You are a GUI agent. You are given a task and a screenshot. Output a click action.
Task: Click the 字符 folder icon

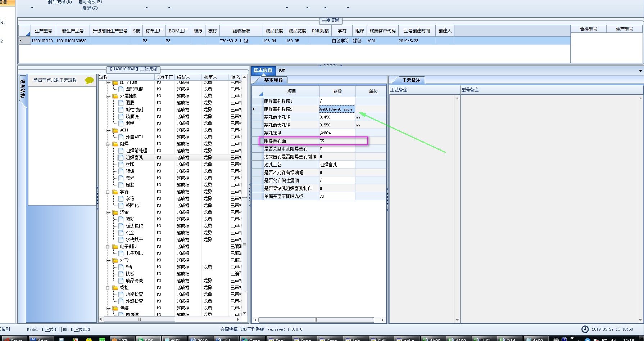coord(115,192)
